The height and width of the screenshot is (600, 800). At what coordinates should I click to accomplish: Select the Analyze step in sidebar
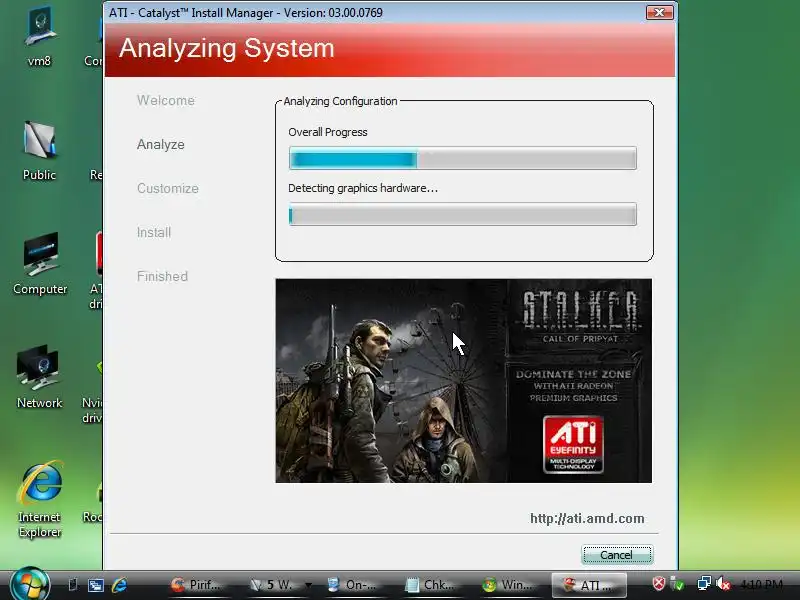[x=161, y=144]
